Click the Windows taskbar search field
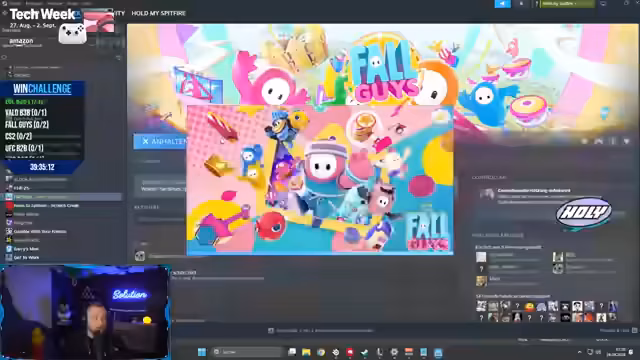The height and width of the screenshot is (360, 640). tap(247, 352)
